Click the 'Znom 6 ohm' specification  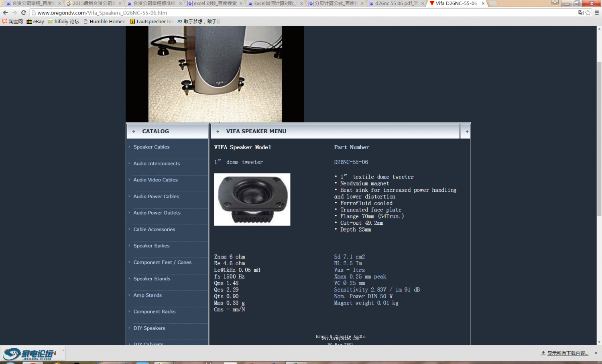click(229, 257)
